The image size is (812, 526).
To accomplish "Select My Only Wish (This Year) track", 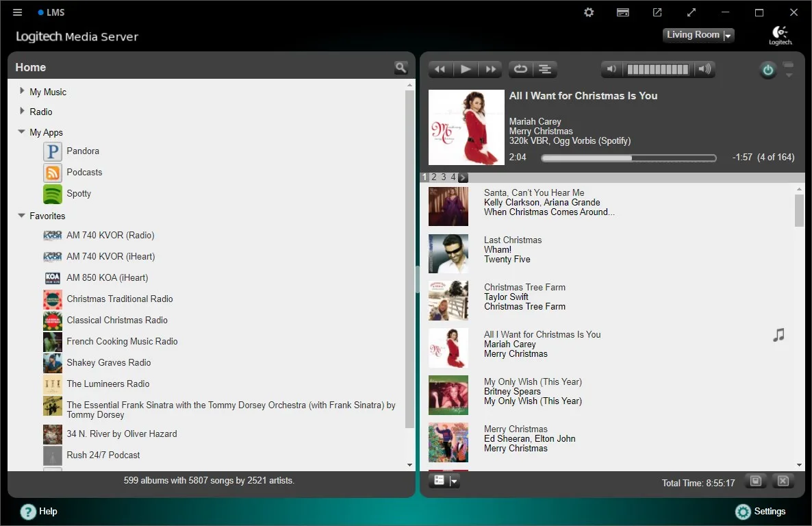I will point(533,382).
